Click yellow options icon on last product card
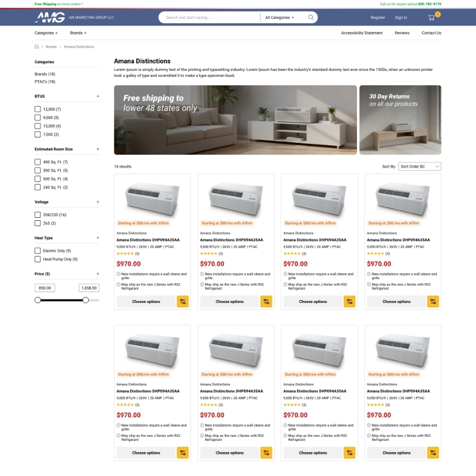 [x=434, y=453]
